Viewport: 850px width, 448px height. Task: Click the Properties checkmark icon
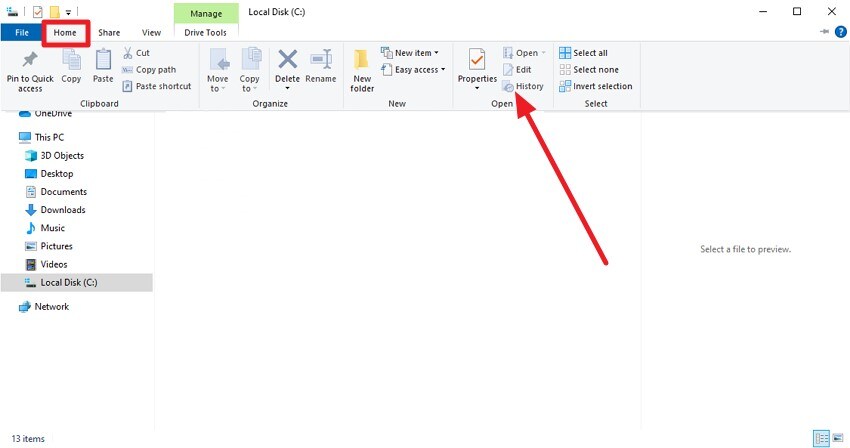(x=477, y=59)
